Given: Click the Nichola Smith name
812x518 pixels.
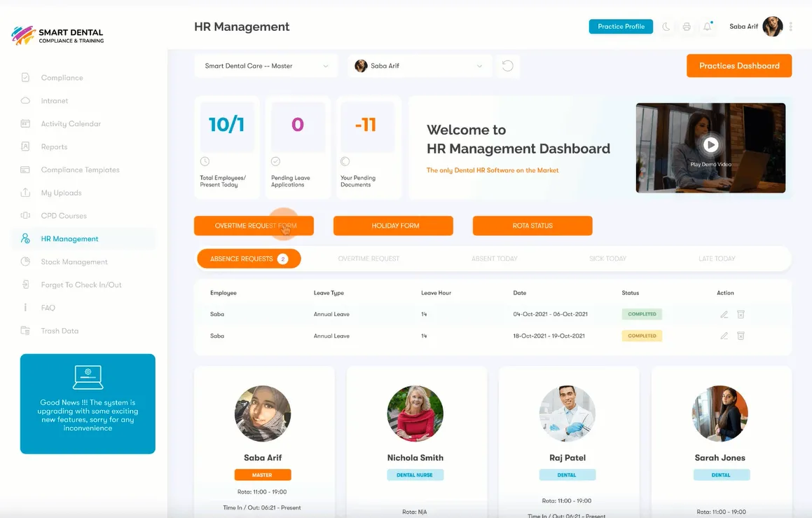Looking at the screenshot, I should coord(415,458).
